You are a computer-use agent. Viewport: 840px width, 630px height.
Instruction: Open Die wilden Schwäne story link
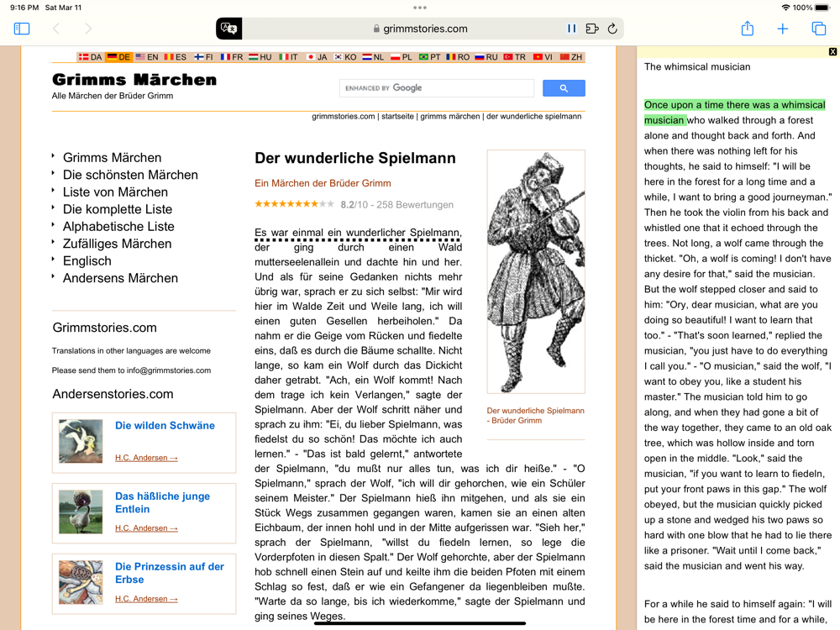coord(165,425)
